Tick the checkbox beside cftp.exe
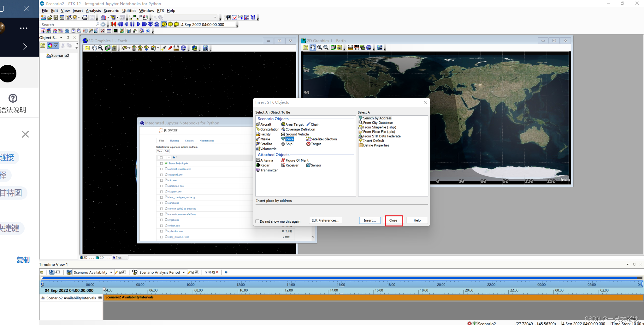The height and width of the screenshot is (325, 644). 162,180
